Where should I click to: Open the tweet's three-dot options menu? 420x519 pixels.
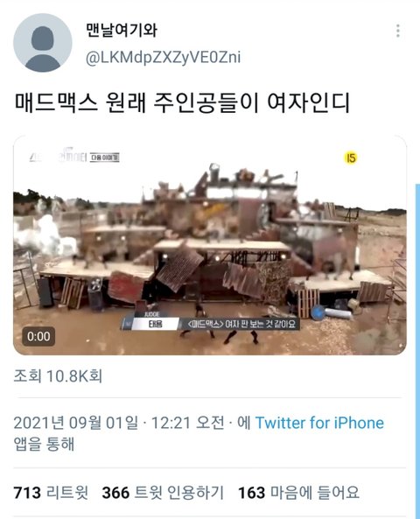click(x=398, y=31)
